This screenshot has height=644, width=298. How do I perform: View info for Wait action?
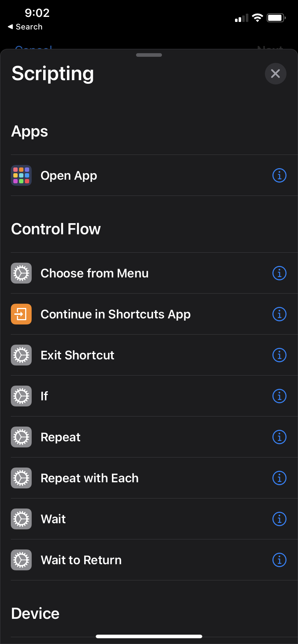pos(279,519)
